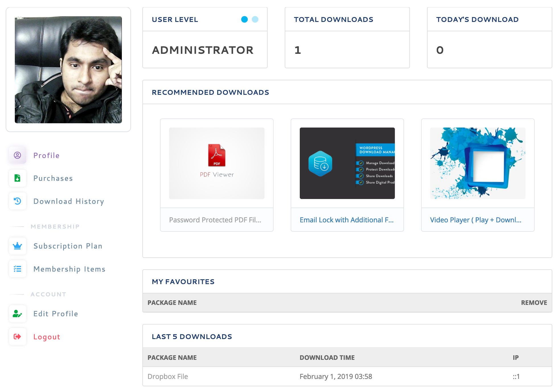Collapse the Recommended Downloads panel header
The width and height of the screenshot is (558, 392).
click(x=210, y=92)
